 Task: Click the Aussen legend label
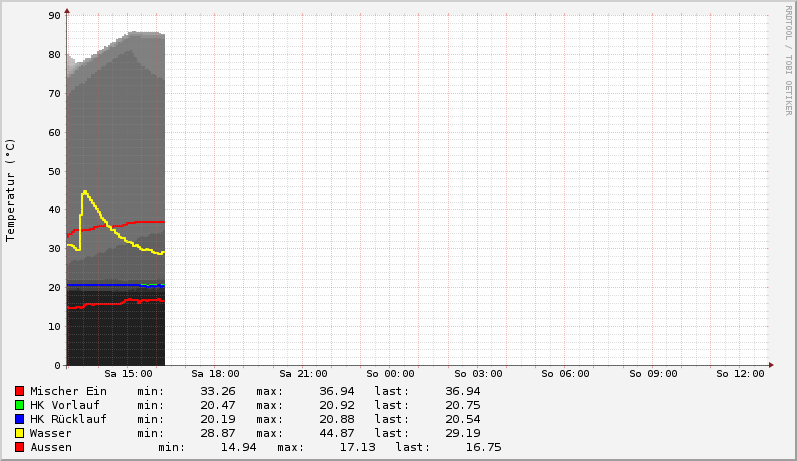click(x=51, y=447)
